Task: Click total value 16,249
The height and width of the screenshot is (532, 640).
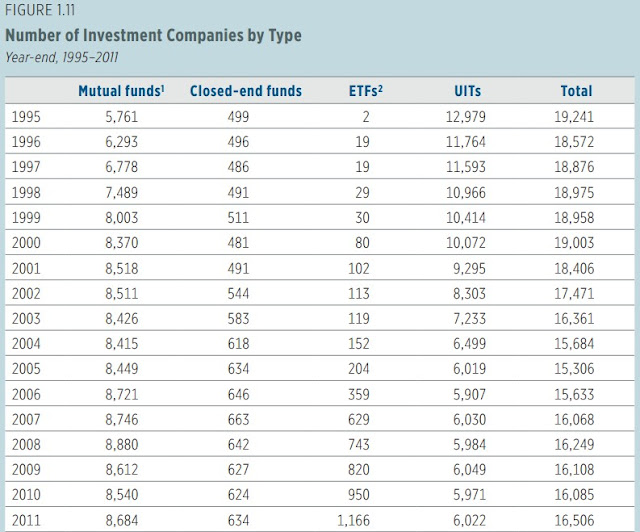Action: pyautogui.click(x=574, y=444)
